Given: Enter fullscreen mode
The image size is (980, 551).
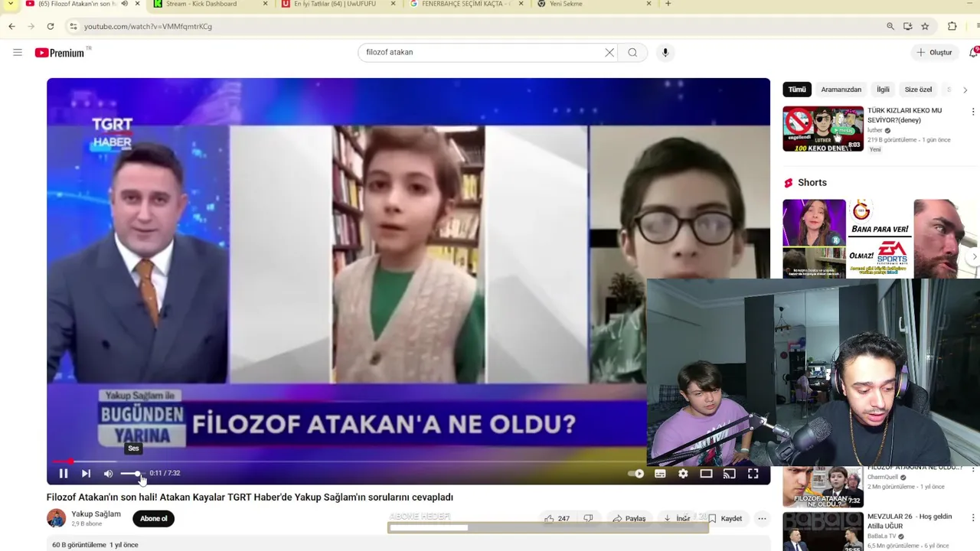Looking at the screenshot, I should [x=753, y=474].
